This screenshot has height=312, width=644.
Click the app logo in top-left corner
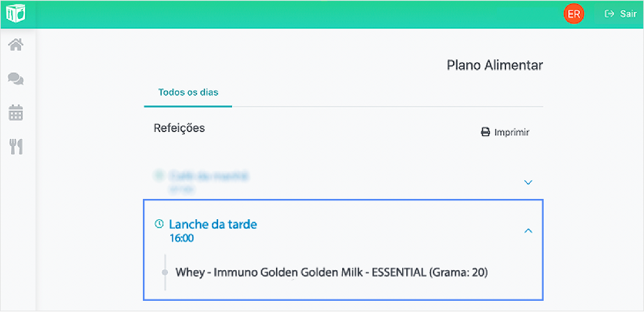point(15,13)
